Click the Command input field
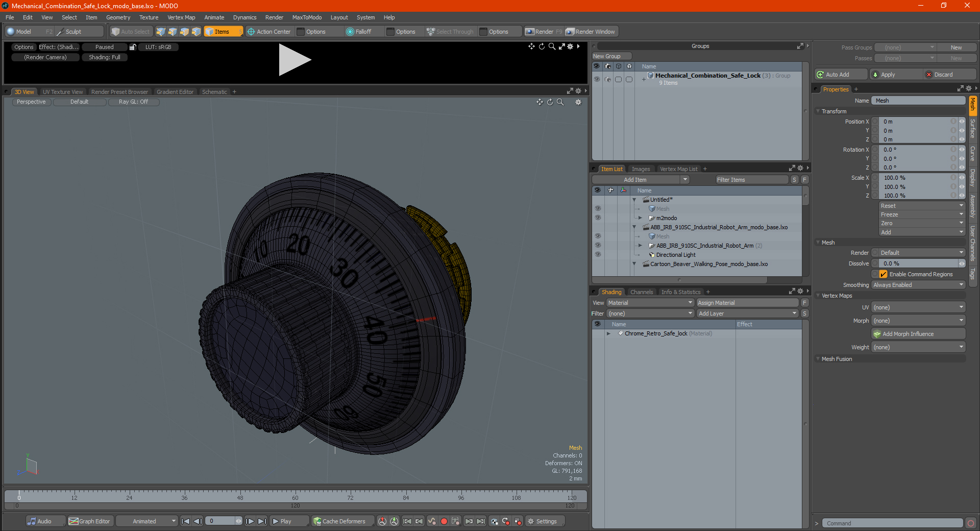The image size is (980, 531). pos(892,523)
